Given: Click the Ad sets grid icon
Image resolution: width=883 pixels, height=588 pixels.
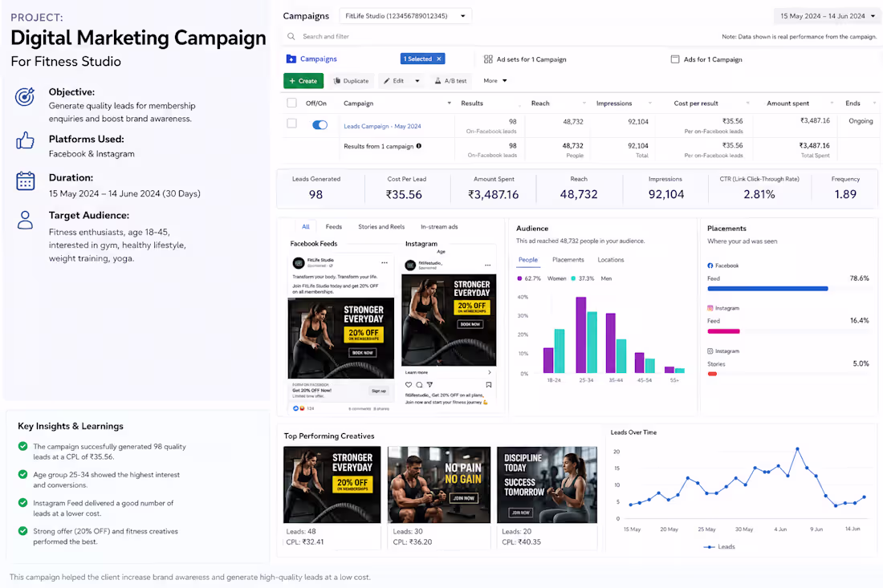Looking at the screenshot, I should click(488, 59).
